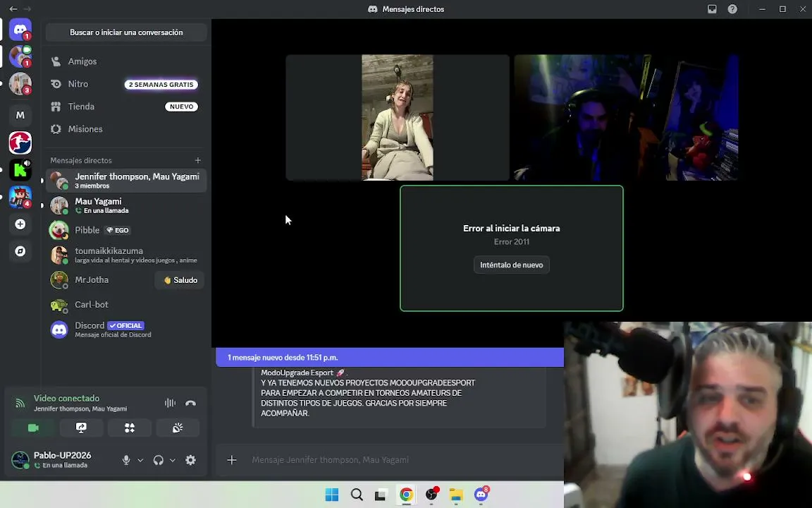This screenshot has width=812, height=508.
Task: Go back with the left arrow
Action: pyautogui.click(x=13, y=8)
